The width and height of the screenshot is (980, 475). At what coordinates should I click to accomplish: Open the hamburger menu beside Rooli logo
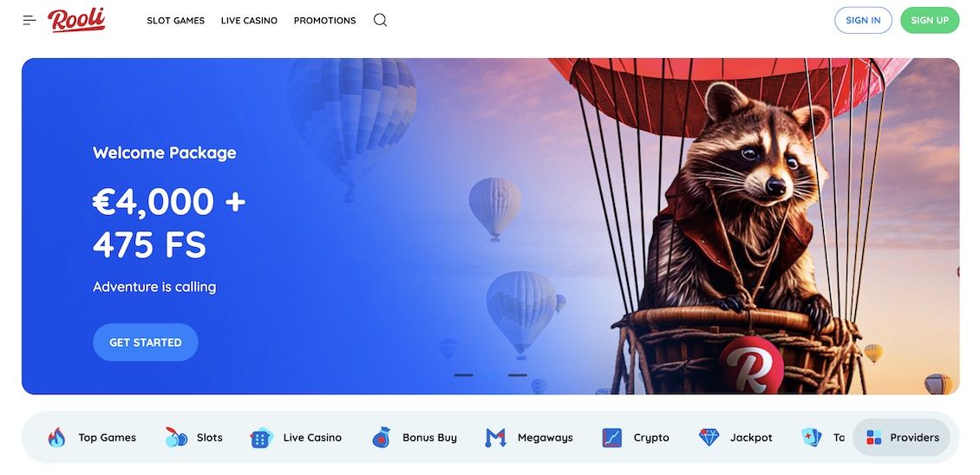(29, 20)
